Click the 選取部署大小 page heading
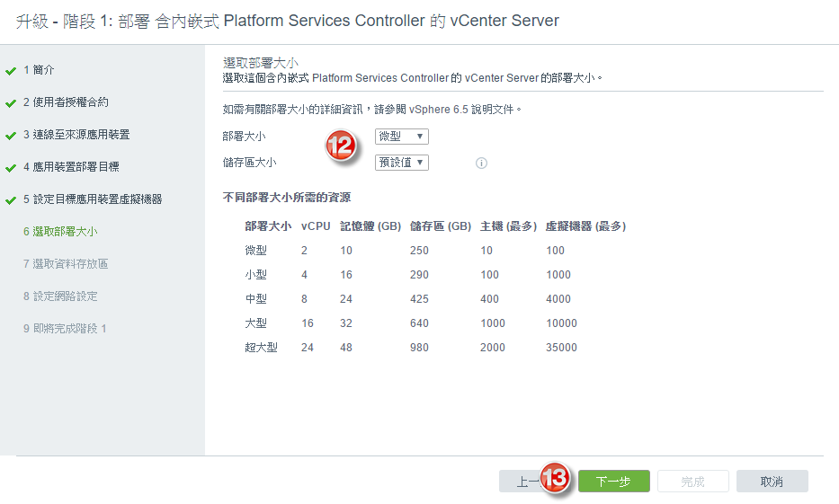The image size is (839, 504). pyautogui.click(x=261, y=63)
